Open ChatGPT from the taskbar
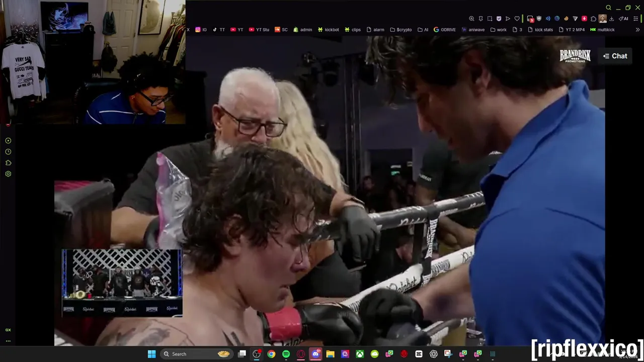Image resolution: width=644 pixels, height=362 pixels. click(434, 354)
